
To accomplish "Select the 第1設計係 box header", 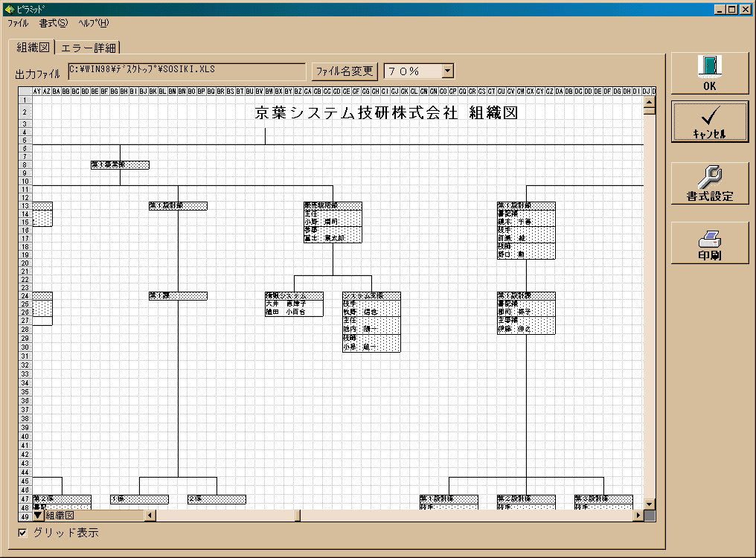I will [x=449, y=499].
